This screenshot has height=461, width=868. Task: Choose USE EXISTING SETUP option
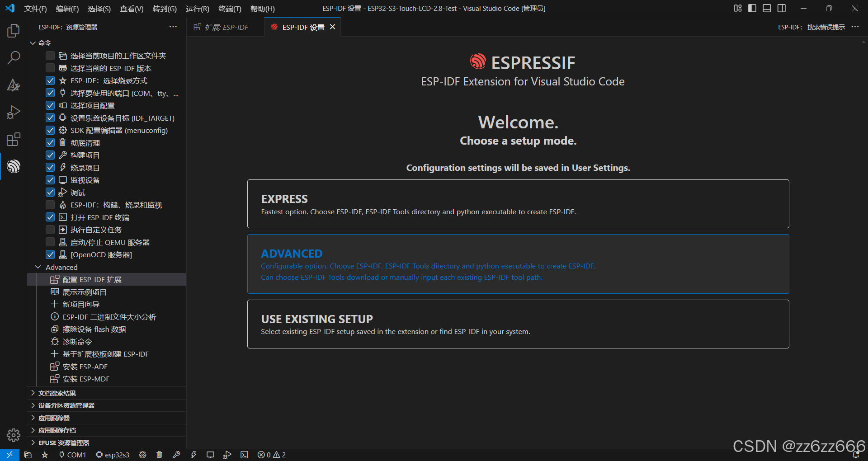[518, 324]
